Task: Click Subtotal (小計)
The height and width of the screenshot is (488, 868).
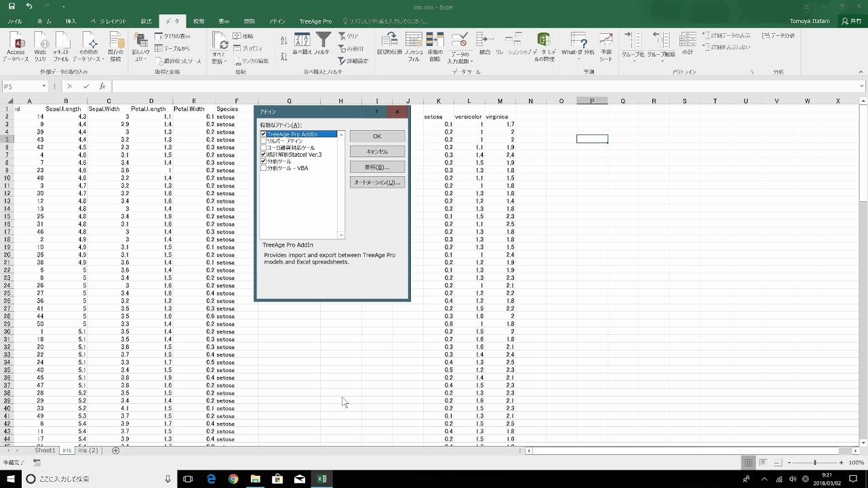Action: click(x=688, y=44)
